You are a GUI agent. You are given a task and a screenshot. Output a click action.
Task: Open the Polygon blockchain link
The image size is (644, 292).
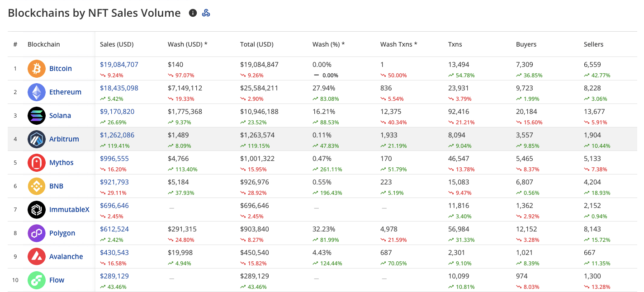tap(62, 233)
